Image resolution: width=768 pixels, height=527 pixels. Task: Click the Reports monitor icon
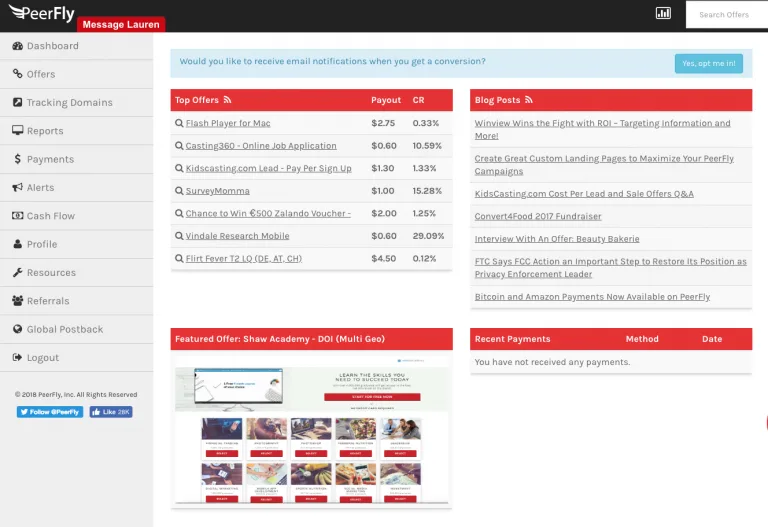[x=18, y=130]
